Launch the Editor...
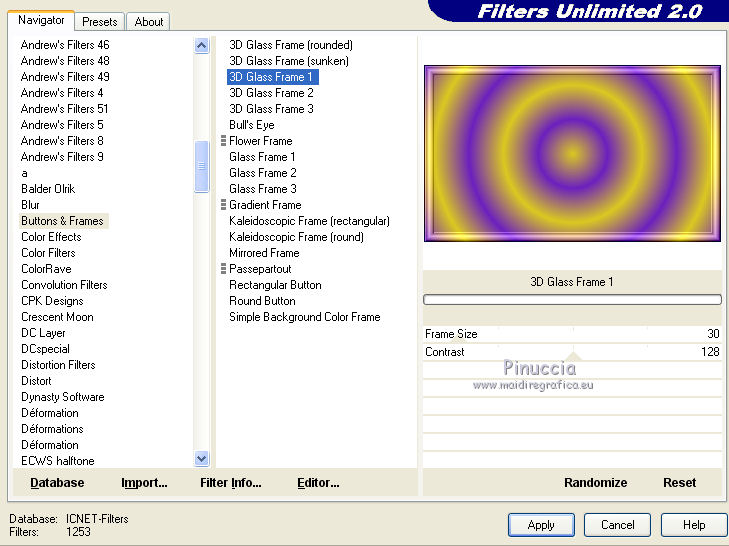The height and width of the screenshot is (546, 729). [x=318, y=483]
